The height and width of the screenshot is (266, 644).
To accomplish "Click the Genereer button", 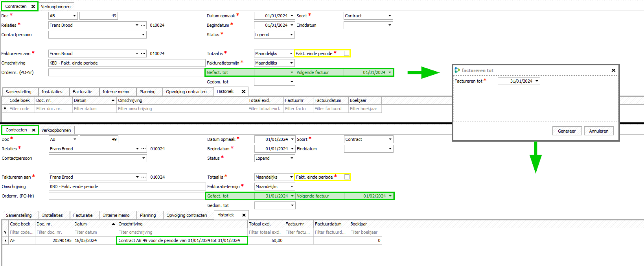I will click(567, 131).
